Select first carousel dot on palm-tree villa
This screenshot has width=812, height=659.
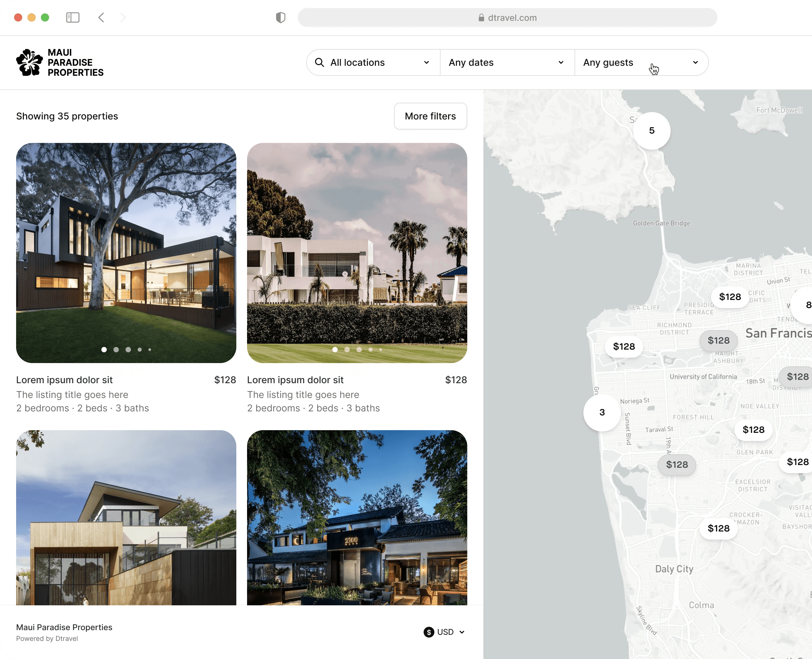[335, 350]
